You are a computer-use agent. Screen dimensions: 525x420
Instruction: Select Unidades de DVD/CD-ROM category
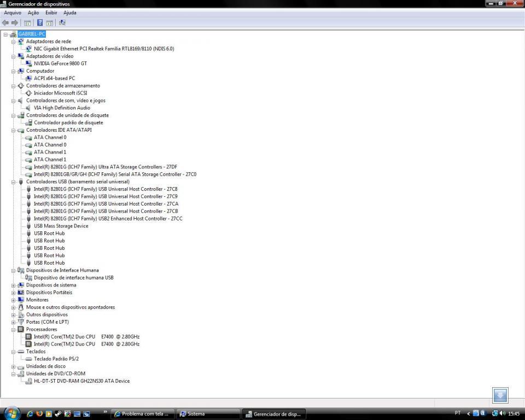tap(56, 374)
